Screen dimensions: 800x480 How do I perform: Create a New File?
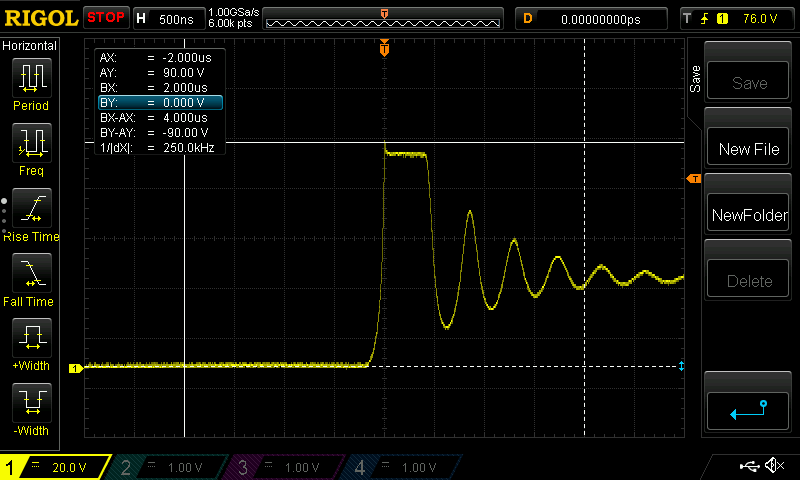click(748, 147)
